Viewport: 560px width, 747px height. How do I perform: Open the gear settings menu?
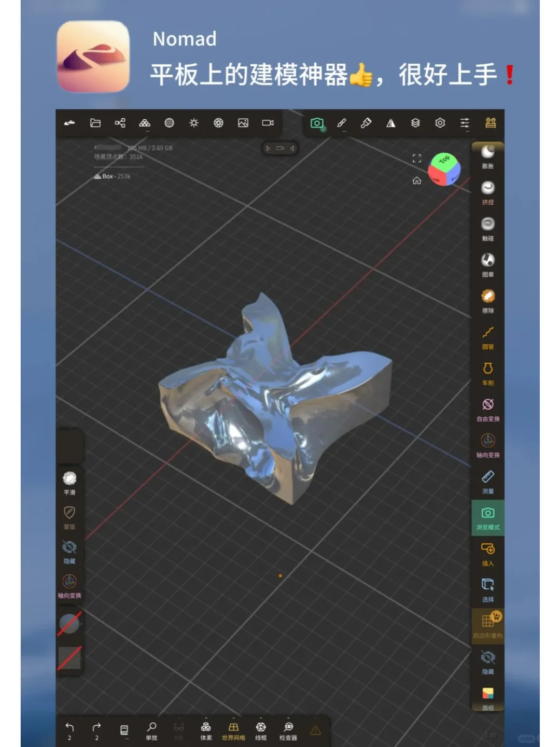point(440,123)
